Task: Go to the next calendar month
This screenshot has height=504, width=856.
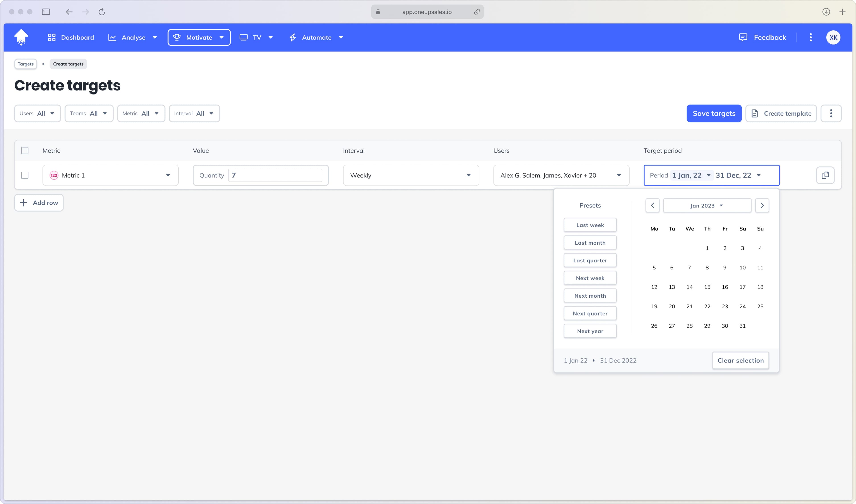Action: [x=762, y=205]
